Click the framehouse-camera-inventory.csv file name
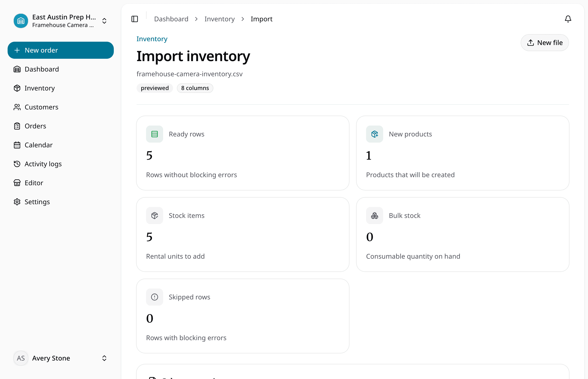The width and height of the screenshot is (588, 379). [189, 74]
